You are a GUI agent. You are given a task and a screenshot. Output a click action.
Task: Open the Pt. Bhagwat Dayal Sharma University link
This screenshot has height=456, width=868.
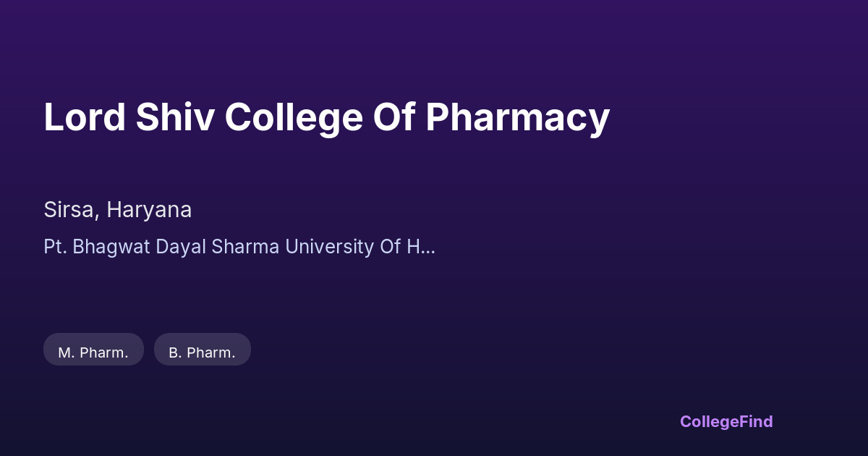[x=239, y=247]
